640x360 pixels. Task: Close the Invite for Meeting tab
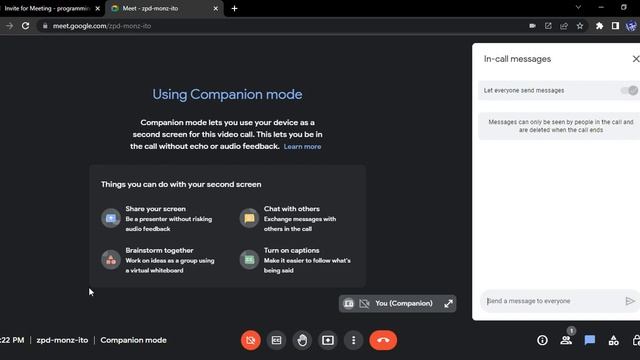pos(98,8)
